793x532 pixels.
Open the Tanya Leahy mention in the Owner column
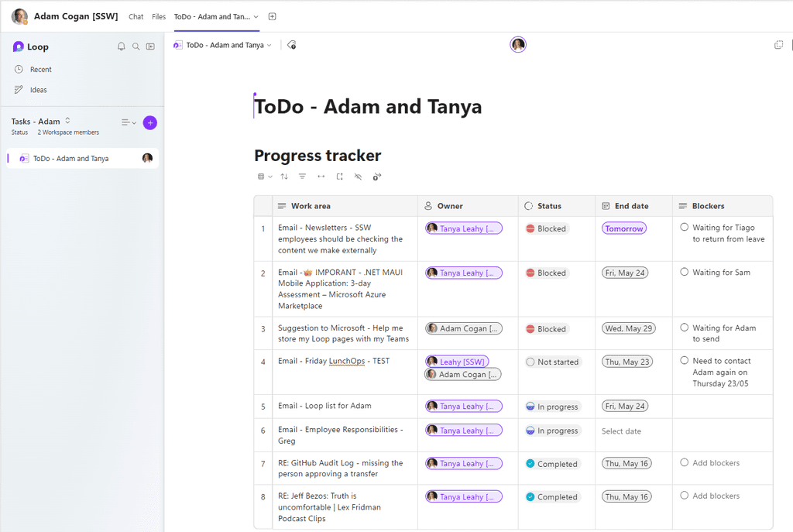(x=463, y=228)
